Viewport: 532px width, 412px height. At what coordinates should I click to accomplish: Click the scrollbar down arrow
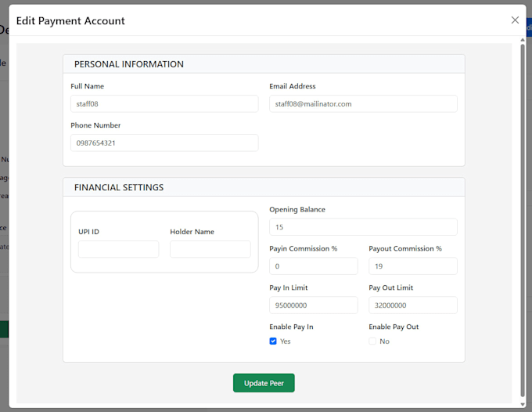523,404
